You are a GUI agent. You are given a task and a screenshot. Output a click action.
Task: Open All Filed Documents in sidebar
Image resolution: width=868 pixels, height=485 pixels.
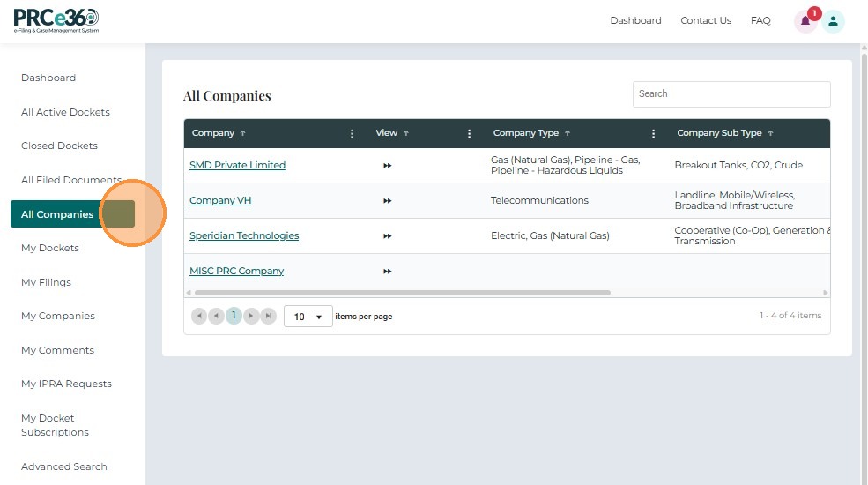click(70, 180)
